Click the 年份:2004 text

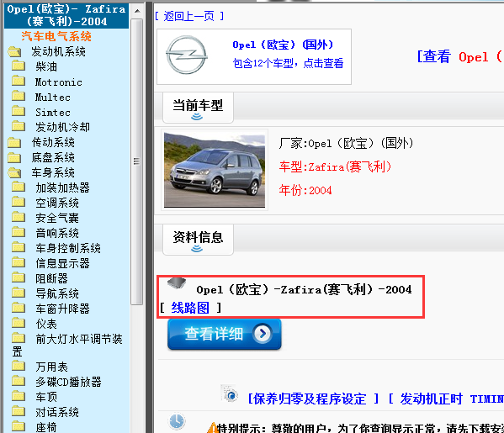pos(305,190)
